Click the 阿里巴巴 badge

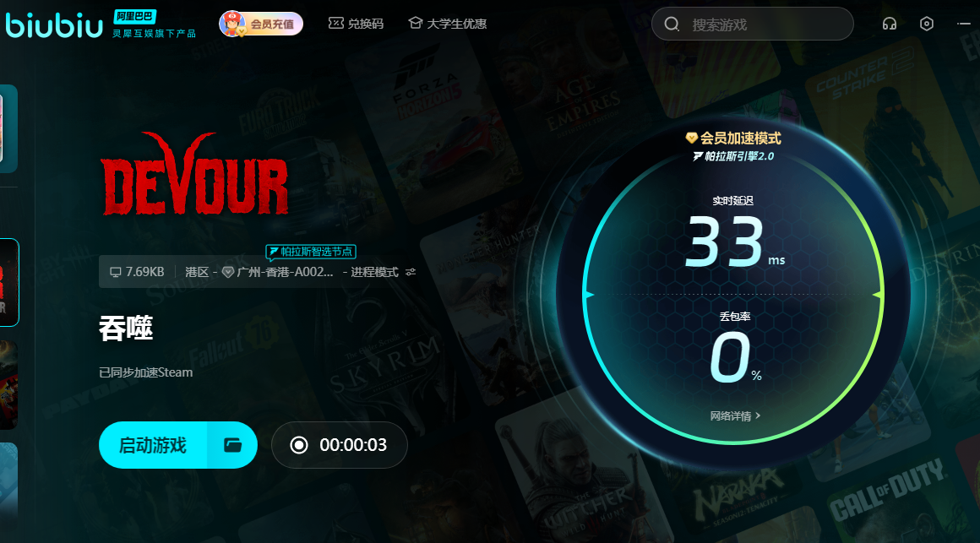135,17
